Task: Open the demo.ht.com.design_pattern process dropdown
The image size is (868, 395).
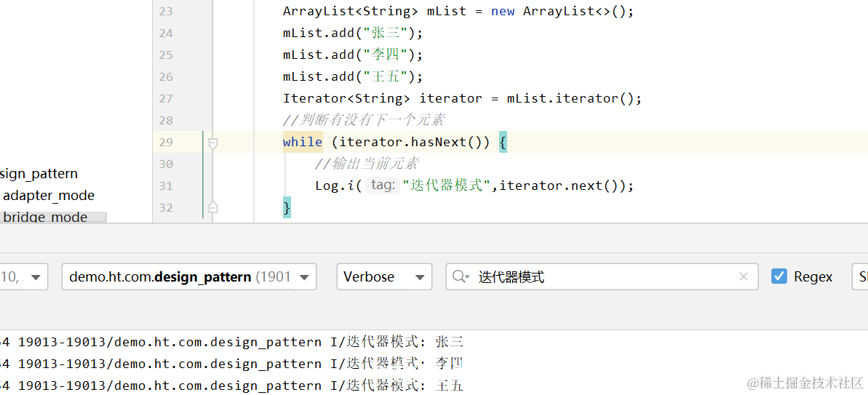Action: (189, 276)
